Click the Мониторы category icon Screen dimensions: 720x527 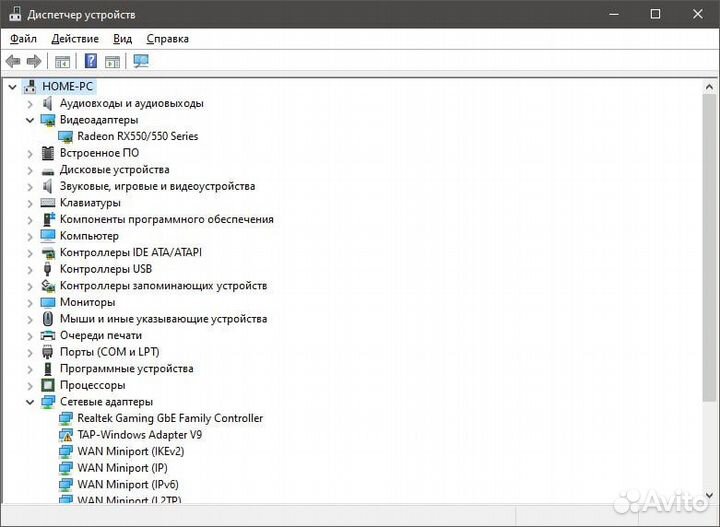pyautogui.click(x=48, y=302)
